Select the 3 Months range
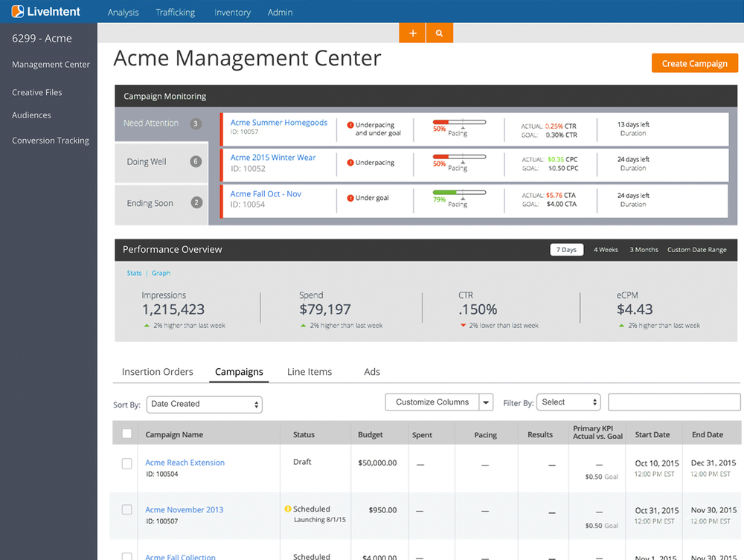The width and height of the screenshot is (744, 560). point(644,249)
